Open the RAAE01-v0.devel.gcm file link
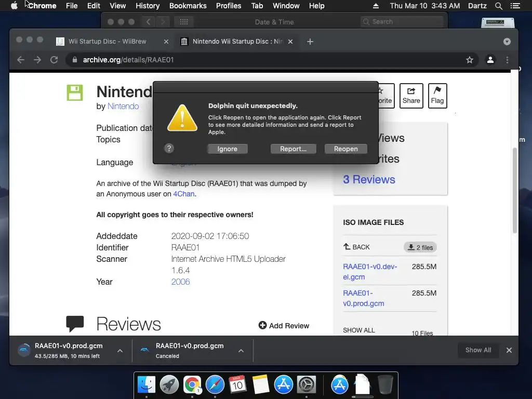This screenshot has height=399, width=532. tap(370, 272)
